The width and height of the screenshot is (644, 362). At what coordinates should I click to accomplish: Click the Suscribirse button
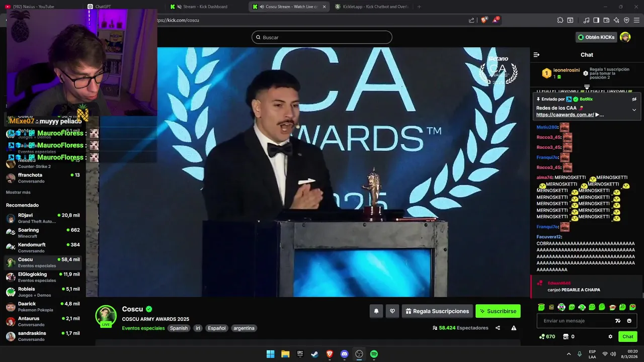tap(498, 311)
